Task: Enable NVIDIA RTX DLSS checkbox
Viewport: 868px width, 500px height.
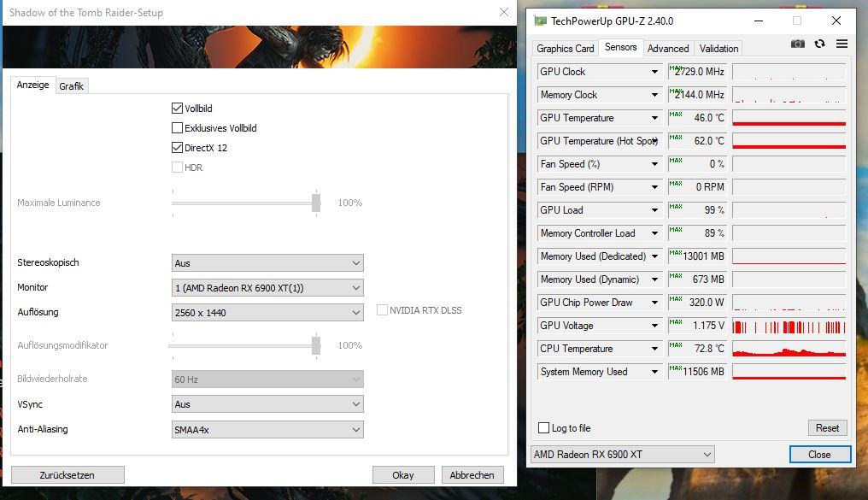Action: (x=382, y=310)
